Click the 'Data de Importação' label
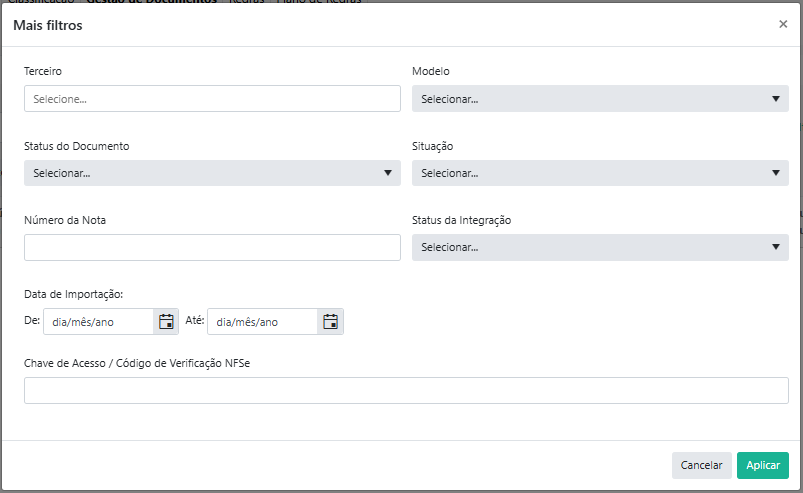 (73, 294)
